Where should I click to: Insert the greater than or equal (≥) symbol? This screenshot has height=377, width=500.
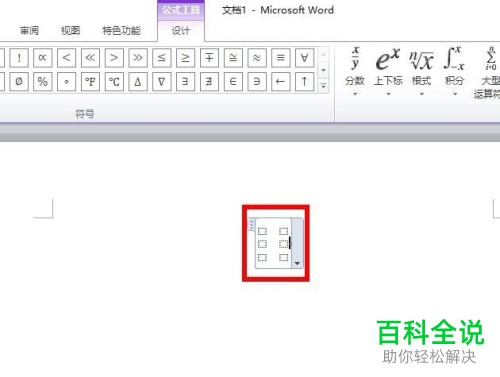pos(185,58)
